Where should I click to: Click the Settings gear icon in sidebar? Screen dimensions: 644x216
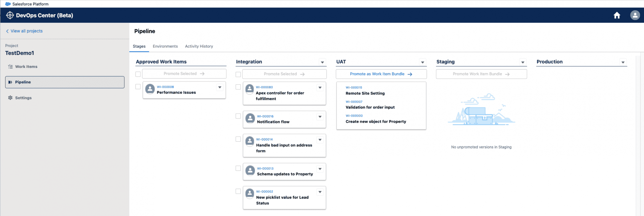coord(10,98)
